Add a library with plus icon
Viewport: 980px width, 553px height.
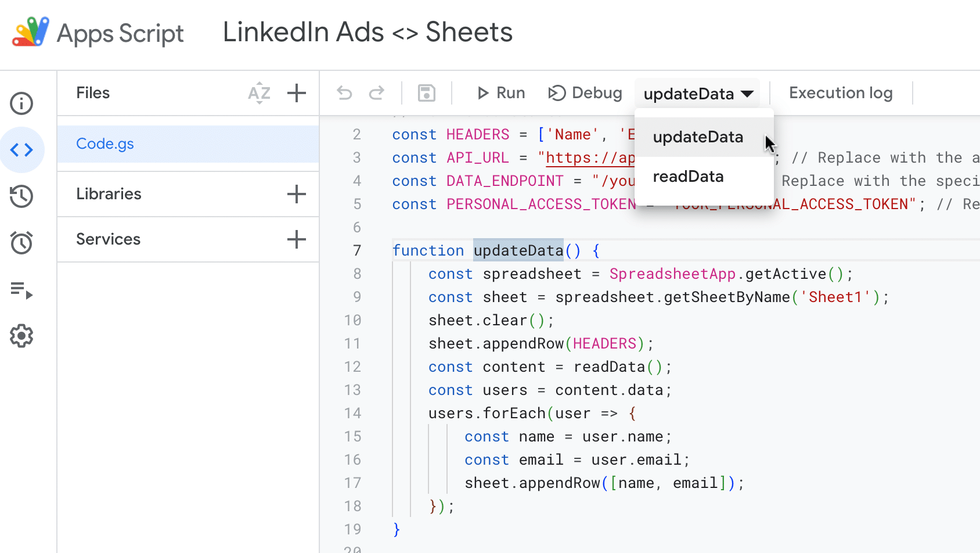pos(297,194)
